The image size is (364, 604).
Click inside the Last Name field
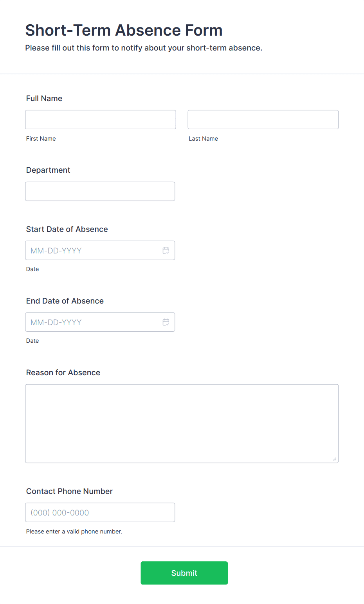click(x=263, y=119)
